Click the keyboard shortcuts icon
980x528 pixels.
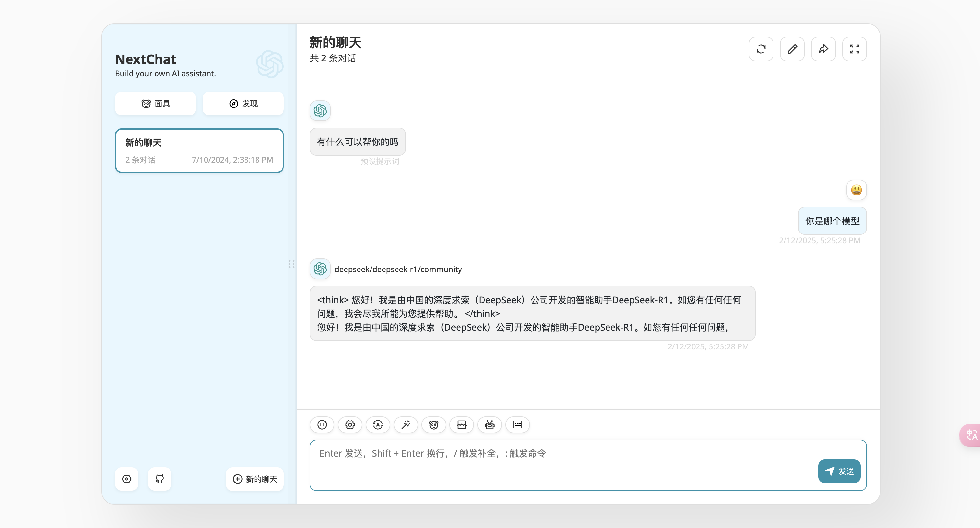click(517, 424)
